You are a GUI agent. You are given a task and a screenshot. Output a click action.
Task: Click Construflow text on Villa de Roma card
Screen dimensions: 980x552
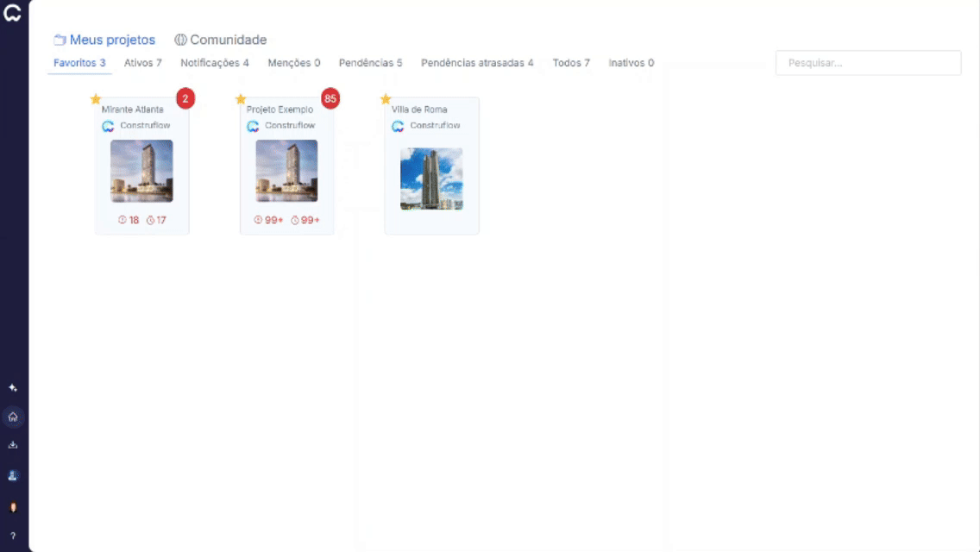point(435,126)
